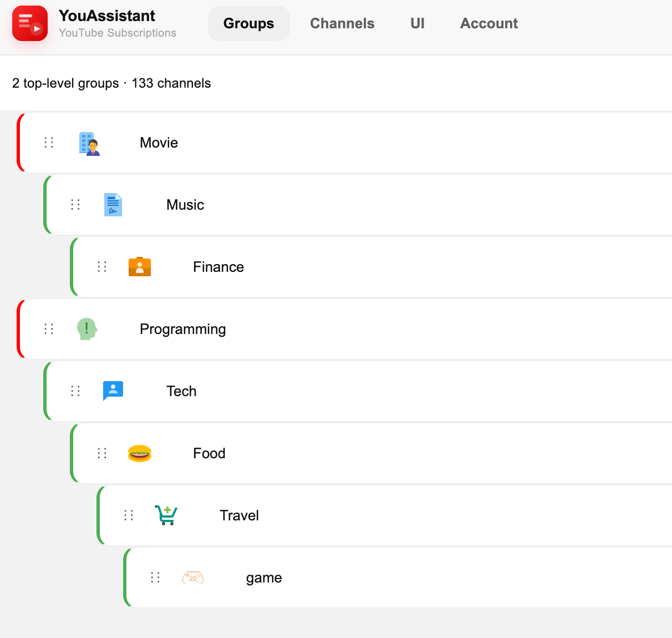Select the Programming group row
Viewport: 672px width, 638px height.
pos(344,329)
